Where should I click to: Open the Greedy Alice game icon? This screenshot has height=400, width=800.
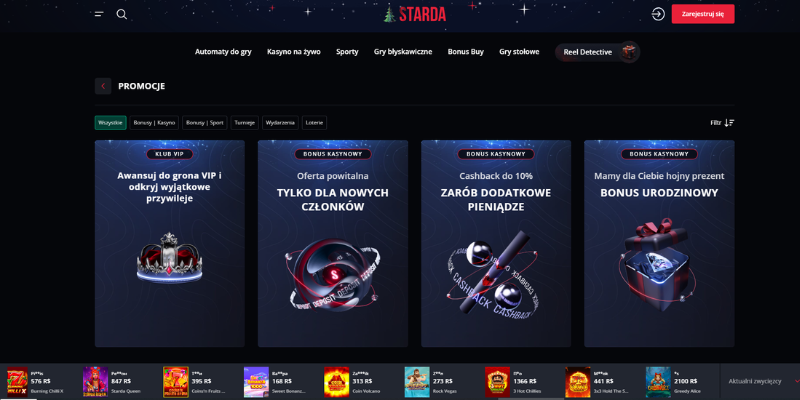658,382
